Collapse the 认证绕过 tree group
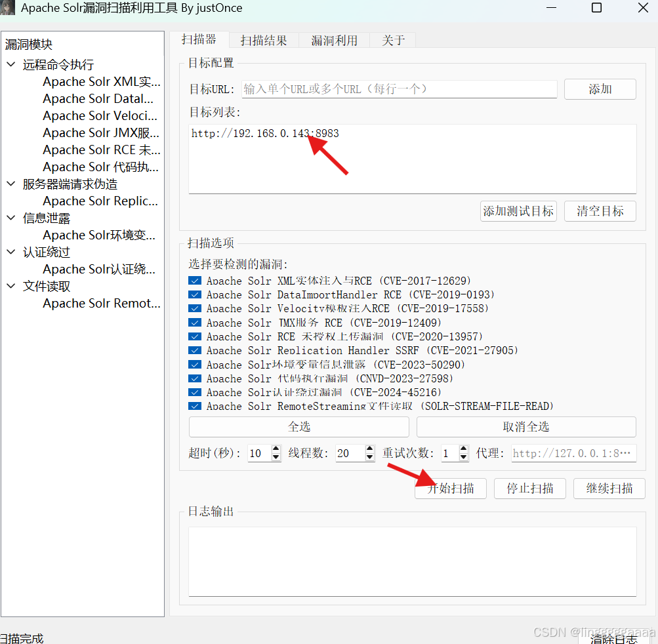This screenshot has height=644, width=658. tap(11, 252)
